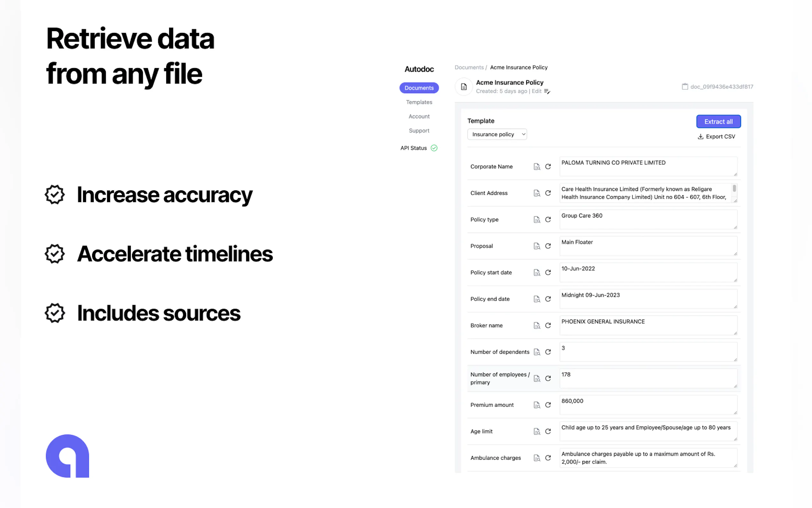812x508 pixels.
Task: Click the green API Status check icon
Action: tap(434, 148)
